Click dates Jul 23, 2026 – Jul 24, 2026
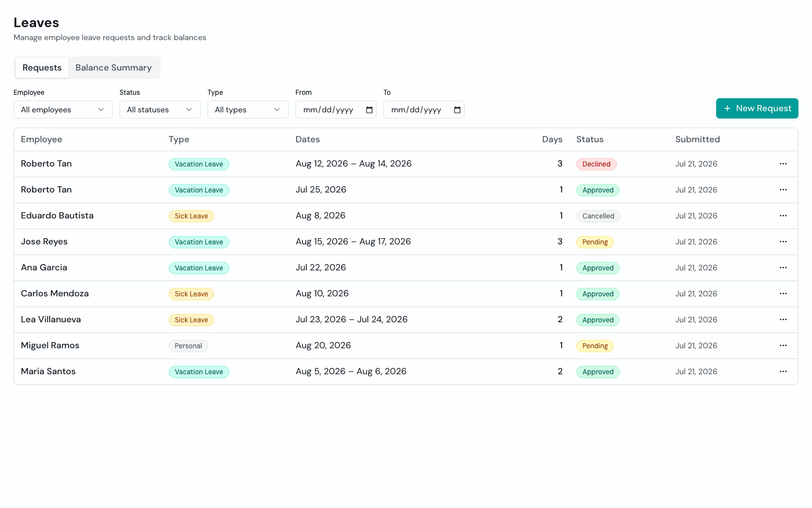This screenshot has height=508, width=812. (351, 319)
